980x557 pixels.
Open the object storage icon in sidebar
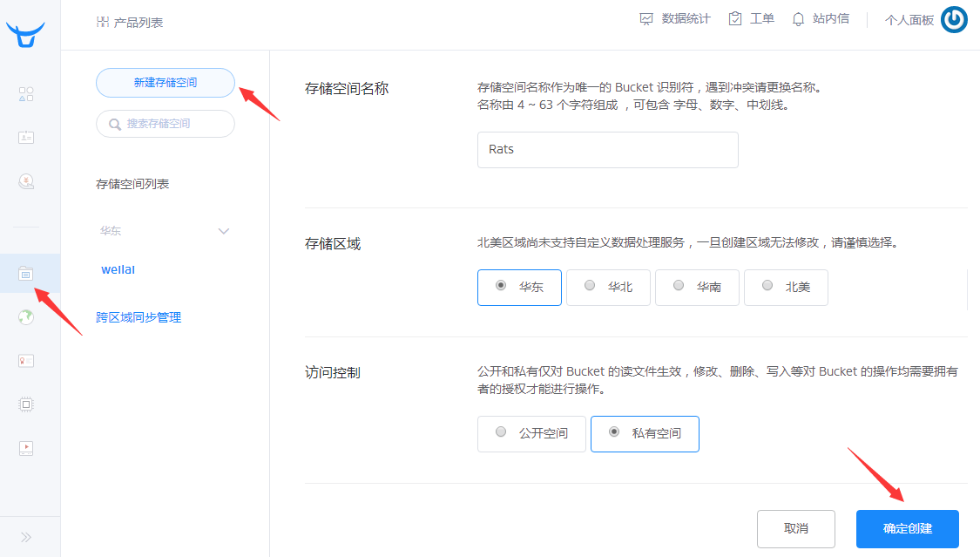25,274
